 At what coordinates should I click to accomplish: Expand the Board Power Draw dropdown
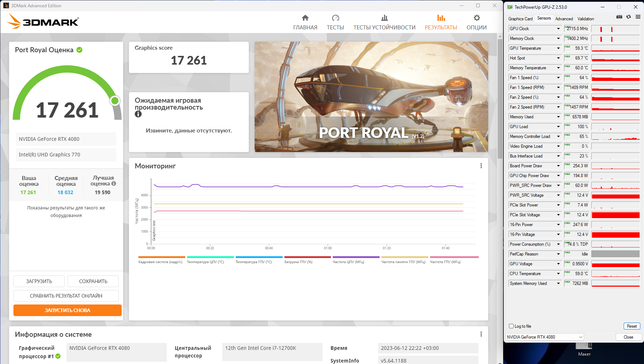[x=558, y=166]
